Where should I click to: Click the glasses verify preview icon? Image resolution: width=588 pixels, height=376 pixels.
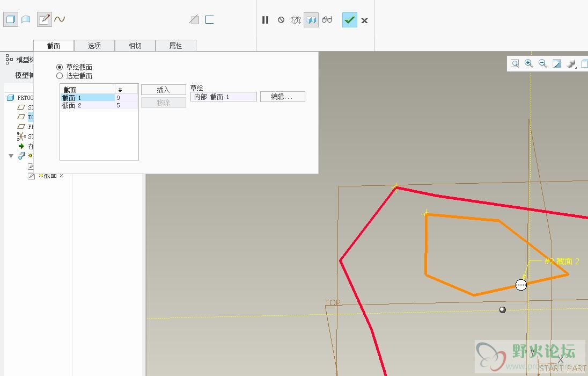coord(327,19)
